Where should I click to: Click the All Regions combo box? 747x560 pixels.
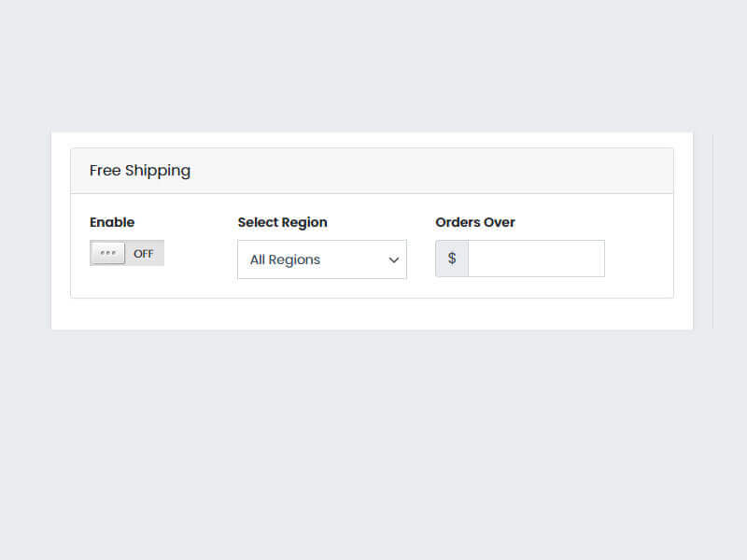tap(321, 259)
